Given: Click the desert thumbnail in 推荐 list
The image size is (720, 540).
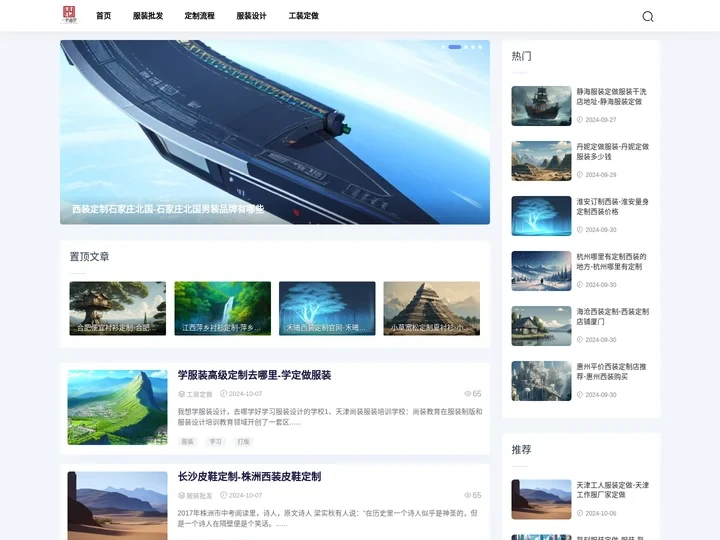Looking at the screenshot, I should 541,499.
